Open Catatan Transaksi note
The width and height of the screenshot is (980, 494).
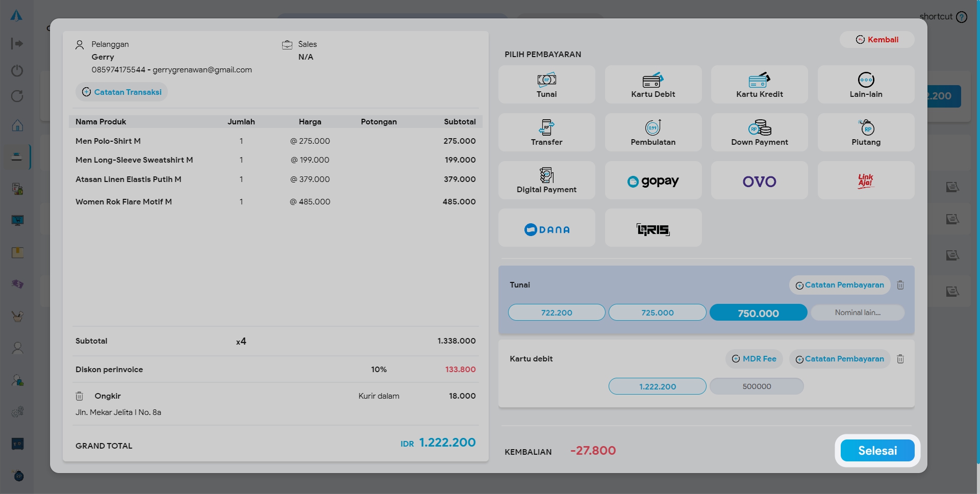(x=122, y=92)
